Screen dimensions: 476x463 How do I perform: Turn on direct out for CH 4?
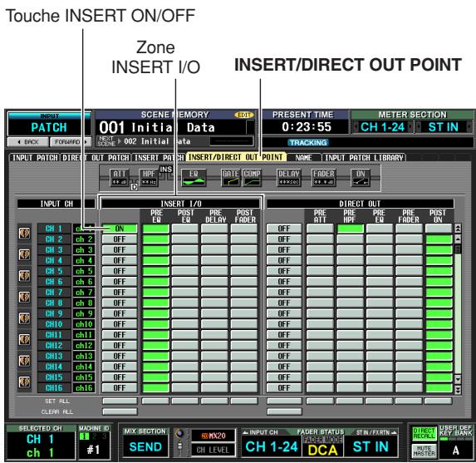click(x=284, y=260)
